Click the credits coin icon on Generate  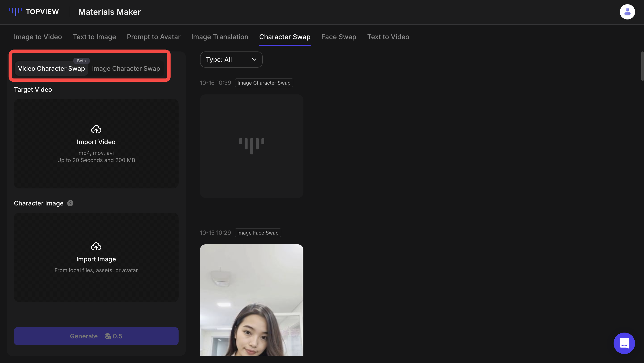(108, 336)
